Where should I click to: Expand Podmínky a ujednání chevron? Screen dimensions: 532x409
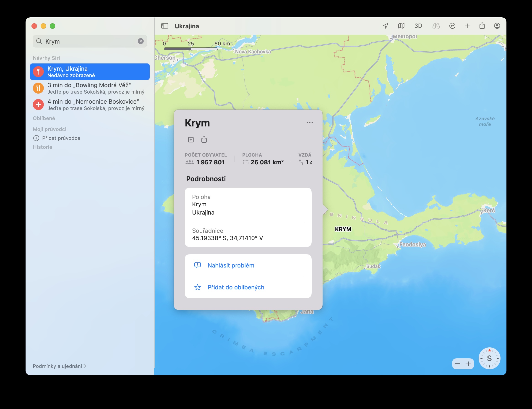point(84,366)
